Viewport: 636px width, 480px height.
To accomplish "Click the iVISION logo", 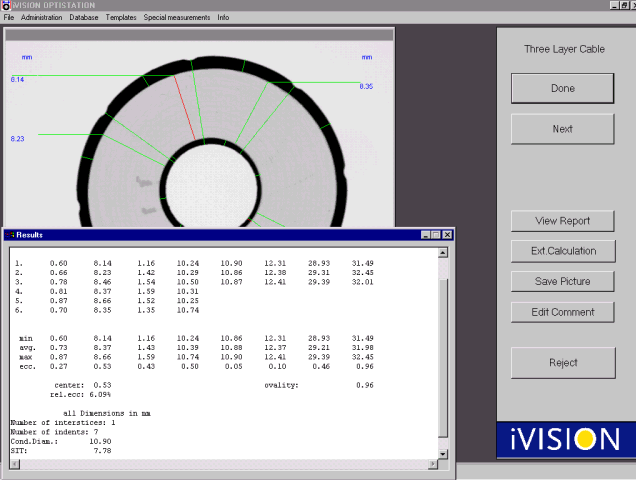I will 564,438.
